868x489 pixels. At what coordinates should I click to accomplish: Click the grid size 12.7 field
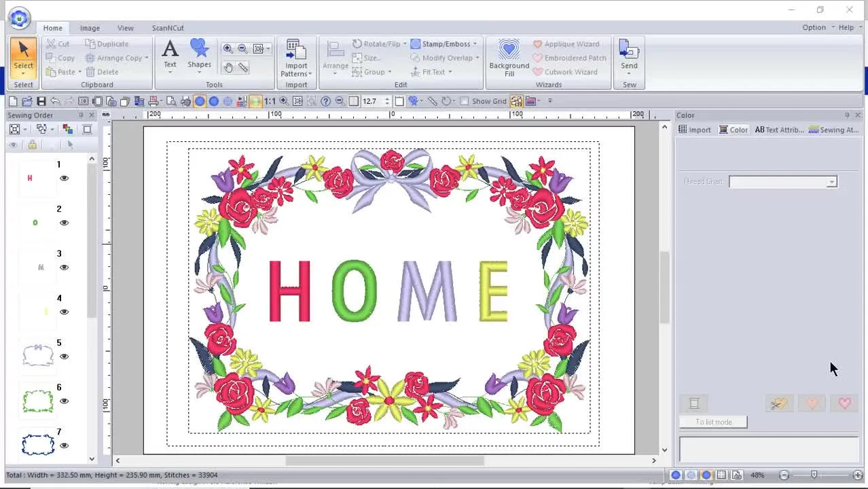(372, 101)
